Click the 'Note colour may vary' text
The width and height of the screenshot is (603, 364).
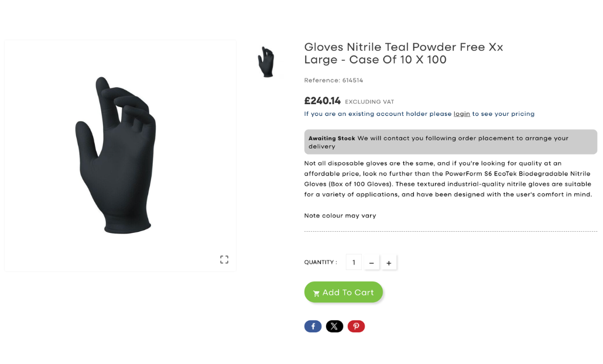(x=340, y=215)
